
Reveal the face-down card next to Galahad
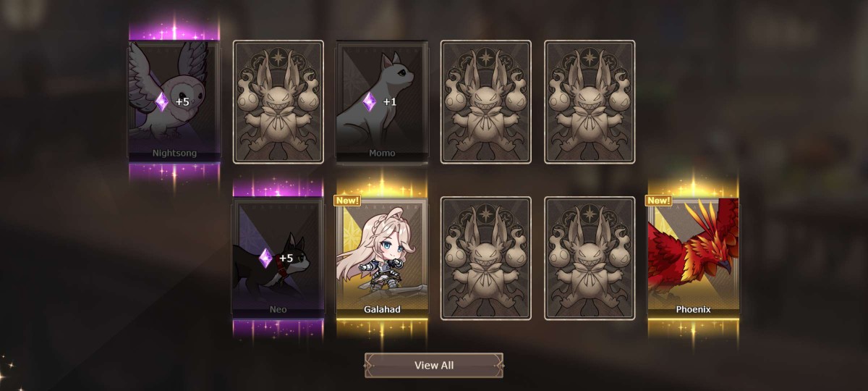click(x=486, y=258)
